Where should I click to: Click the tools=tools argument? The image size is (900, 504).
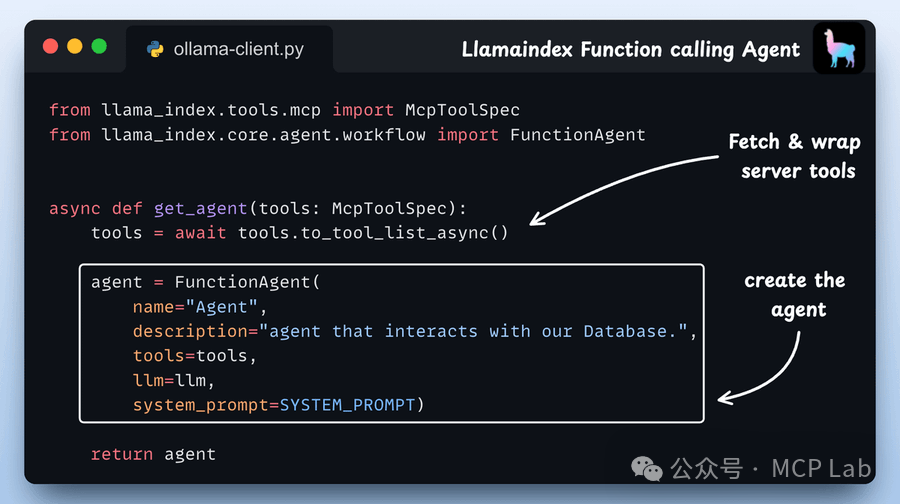coord(195,356)
